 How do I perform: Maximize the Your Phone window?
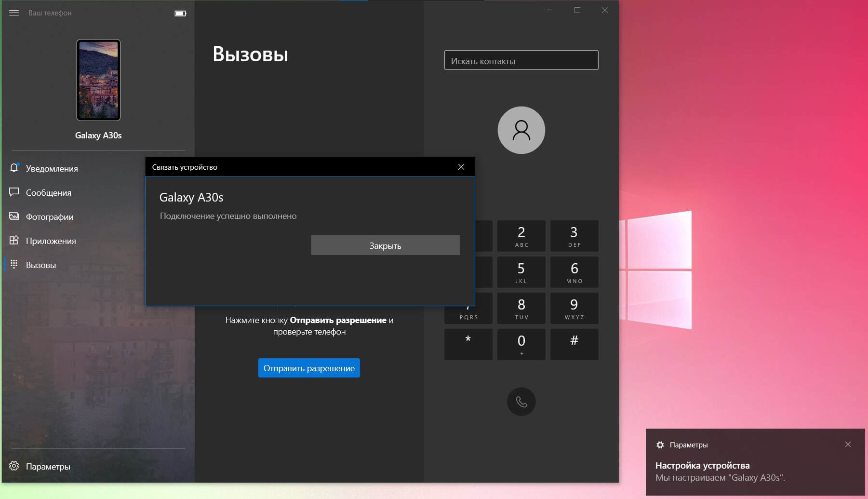[x=577, y=10]
